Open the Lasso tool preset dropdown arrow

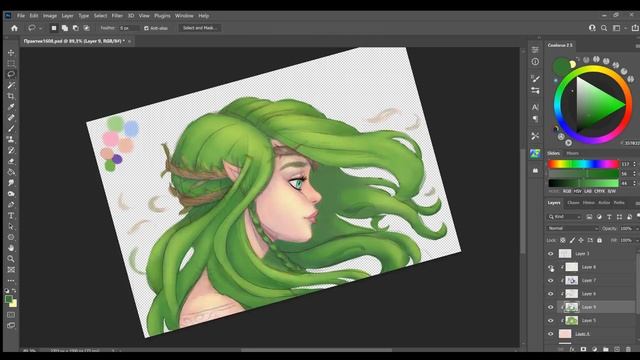click(x=40, y=28)
